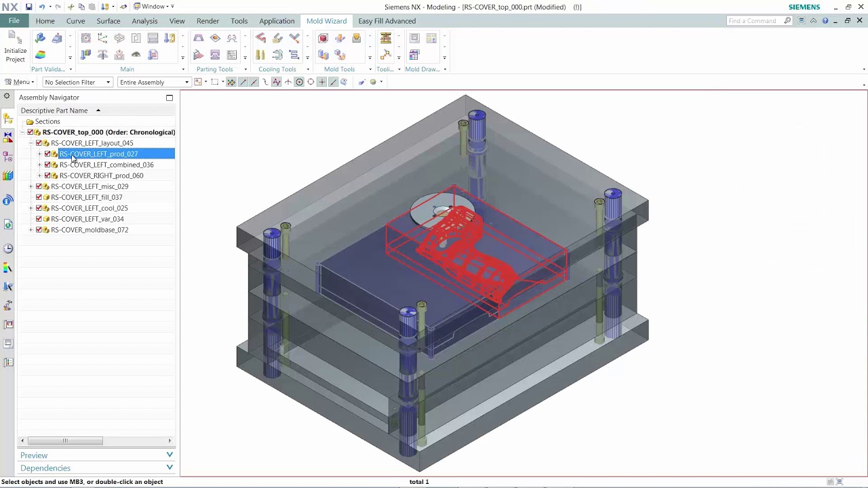Viewport: 868px width, 488px height.
Task: Click the Mold CSYS axes icon in Main group
Action: click(x=103, y=39)
